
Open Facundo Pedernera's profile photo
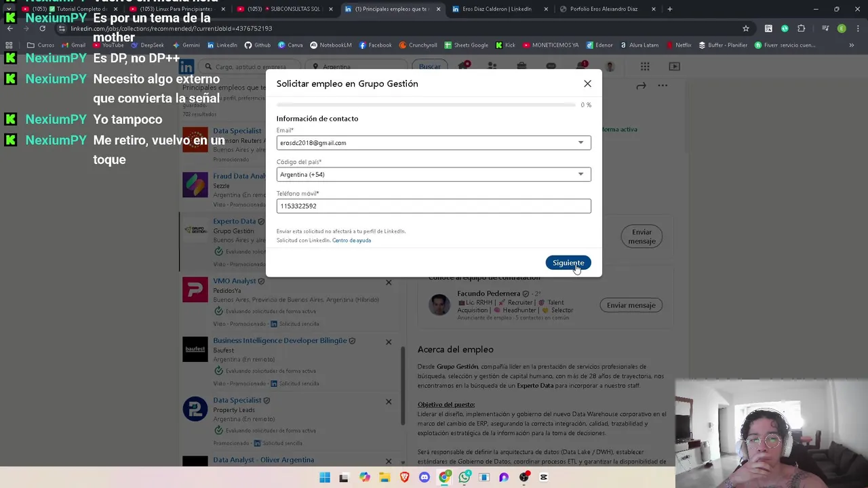[439, 304]
